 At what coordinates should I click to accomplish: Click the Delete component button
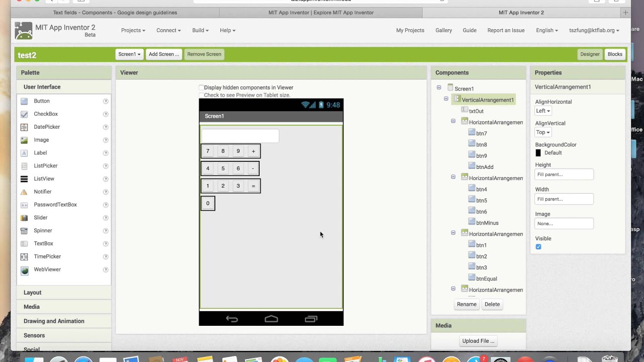point(492,304)
